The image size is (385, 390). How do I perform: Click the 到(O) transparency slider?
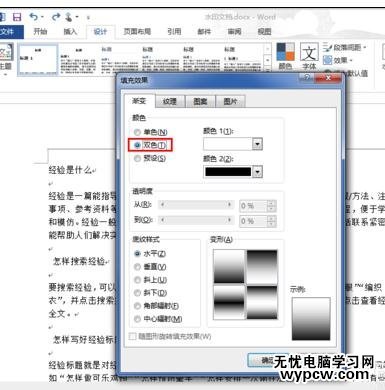(x=195, y=220)
